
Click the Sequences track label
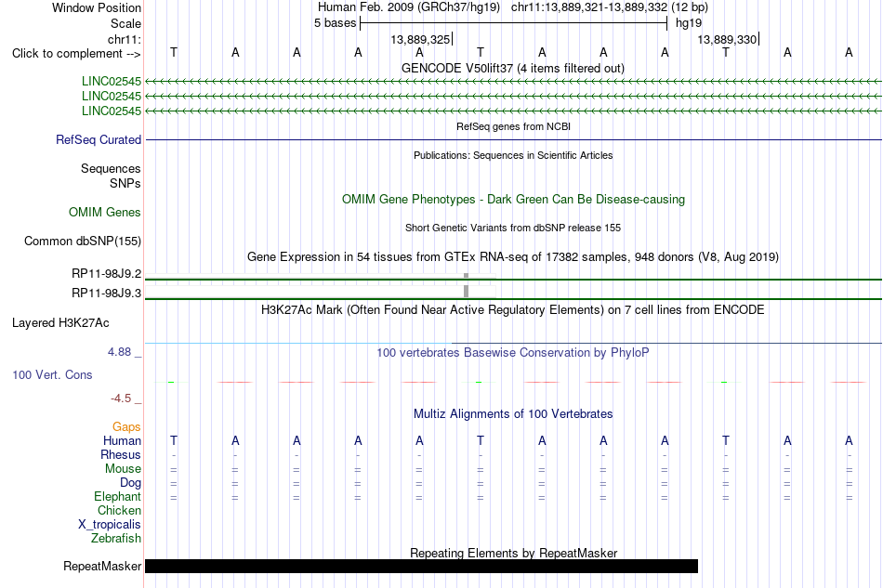point(111,168)
